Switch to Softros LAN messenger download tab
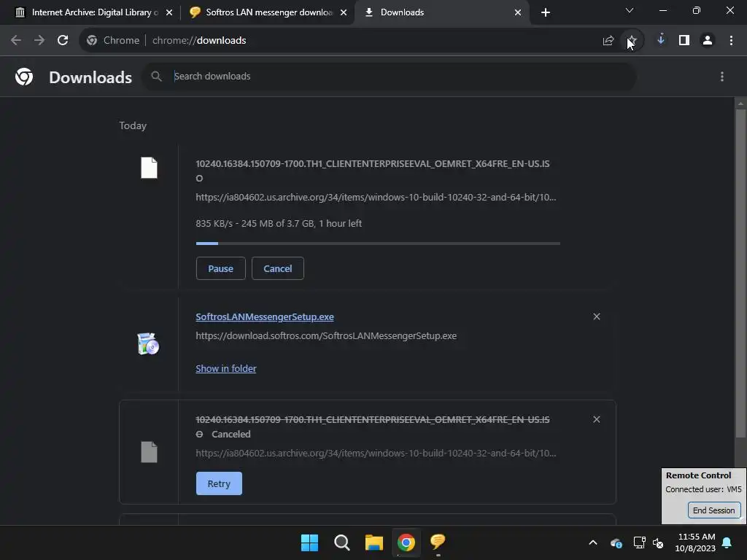 (268, 13)
